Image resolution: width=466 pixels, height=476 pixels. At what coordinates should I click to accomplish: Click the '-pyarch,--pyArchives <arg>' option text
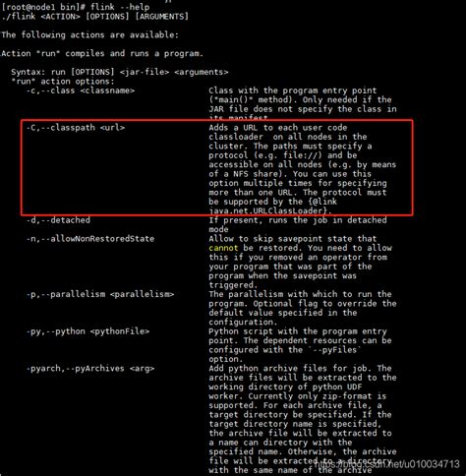90,368
